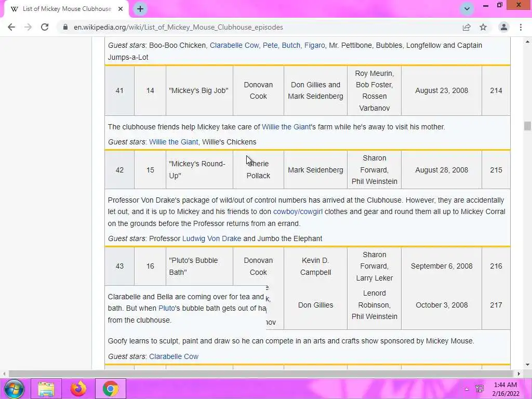Click overall episode number 42 cell
532x399 pixels.
point(119,170)
